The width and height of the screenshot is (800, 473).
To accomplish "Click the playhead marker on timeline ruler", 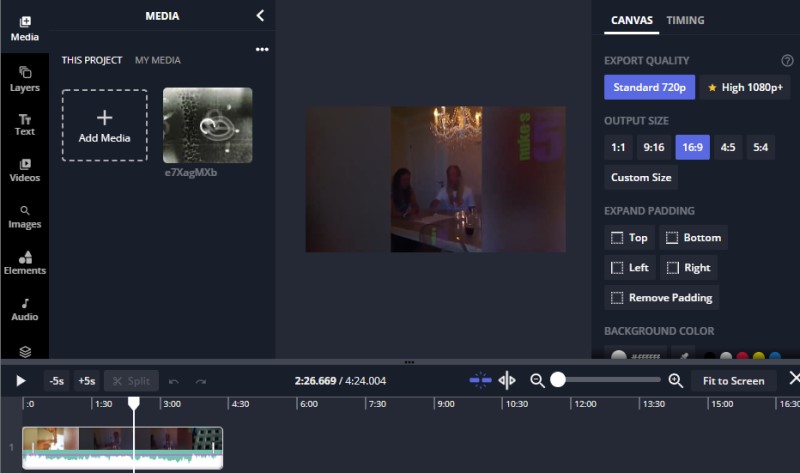I will coord(134,404).
